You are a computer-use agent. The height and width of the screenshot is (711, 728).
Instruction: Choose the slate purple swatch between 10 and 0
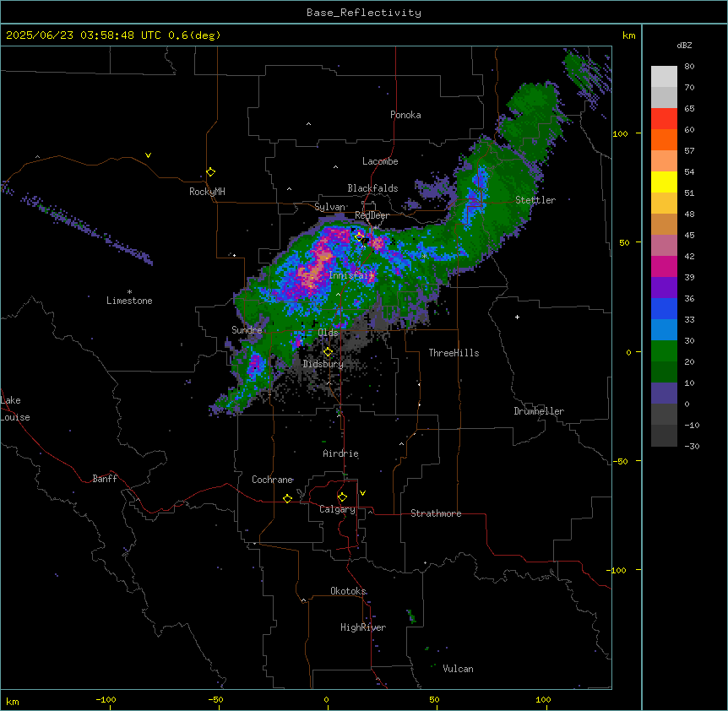664,393
